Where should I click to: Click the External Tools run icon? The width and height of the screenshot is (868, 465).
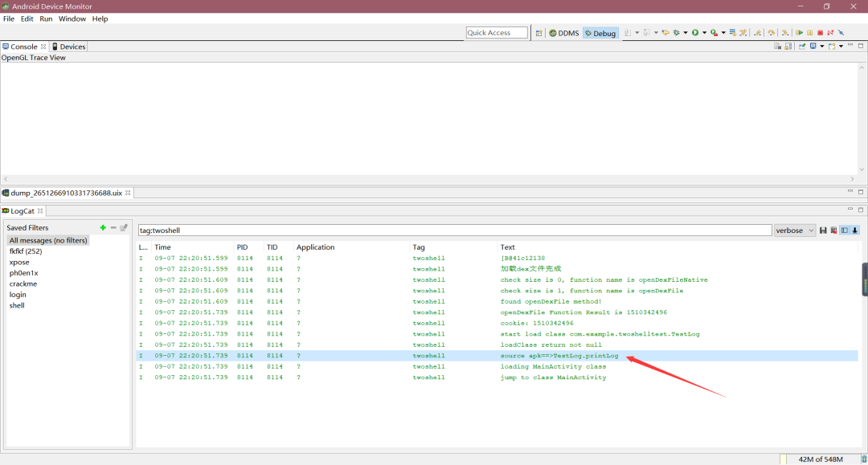[714, 33]
